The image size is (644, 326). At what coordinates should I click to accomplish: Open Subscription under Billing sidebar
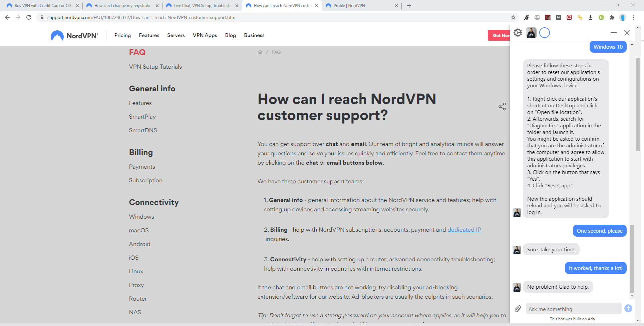tap(146, 180)
